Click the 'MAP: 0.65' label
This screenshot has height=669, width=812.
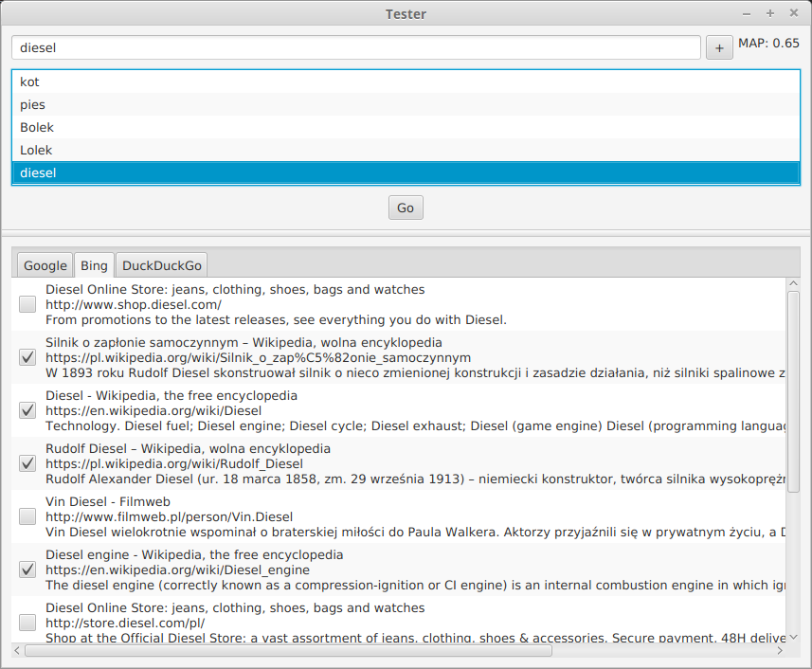[x=768, y=43]
